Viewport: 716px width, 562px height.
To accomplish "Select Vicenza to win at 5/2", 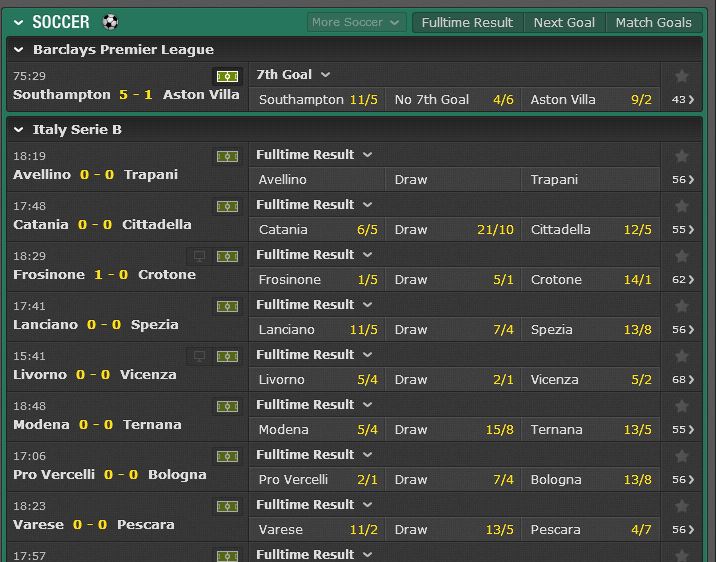I will click(x=591, y=379).
